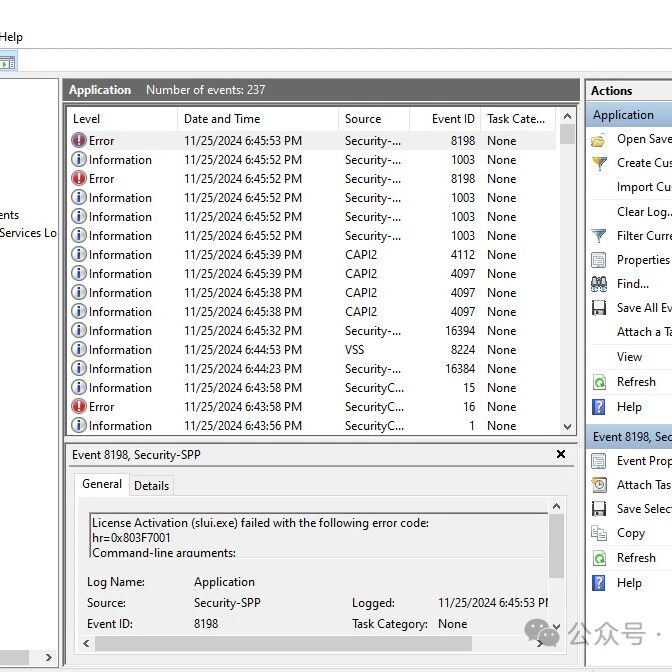Click the event list vertical scrollbar thumb
Viewport: 672px width, 672px height.
point(567,134)
